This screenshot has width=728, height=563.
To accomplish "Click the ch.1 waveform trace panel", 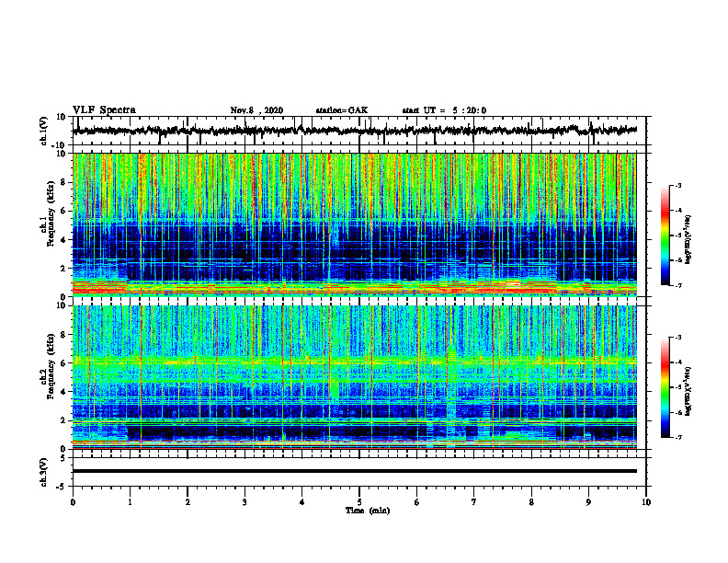I will pos(359,131).
